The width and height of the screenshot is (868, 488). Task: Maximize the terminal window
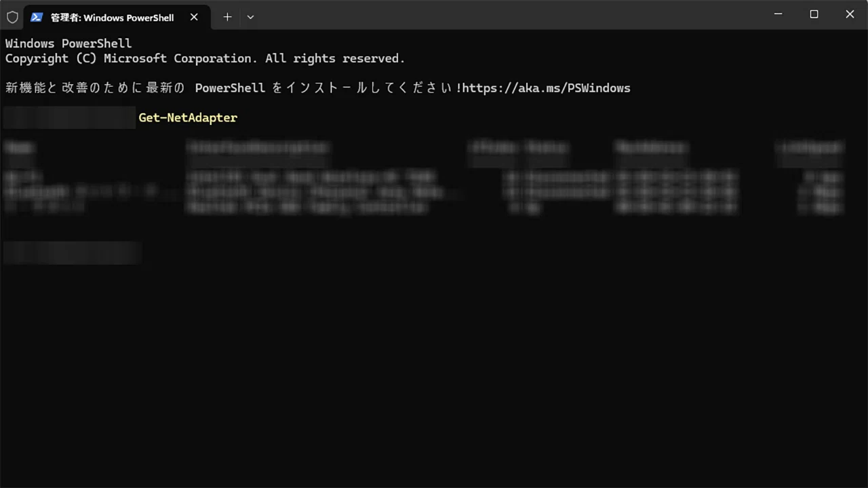click(x=814, y=14)
